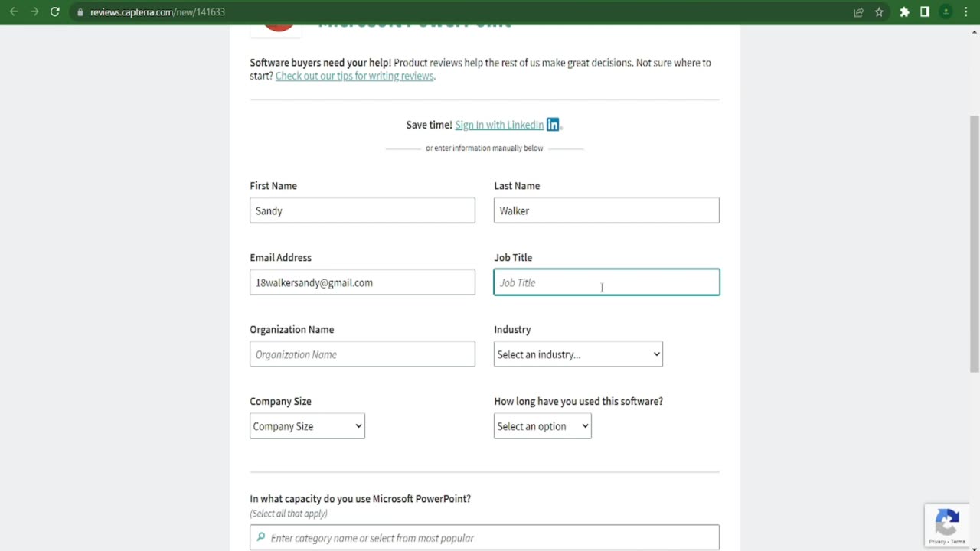
Task: Click 'Sign In with LinkedIn' link
Action: click(x=499, y=125)
